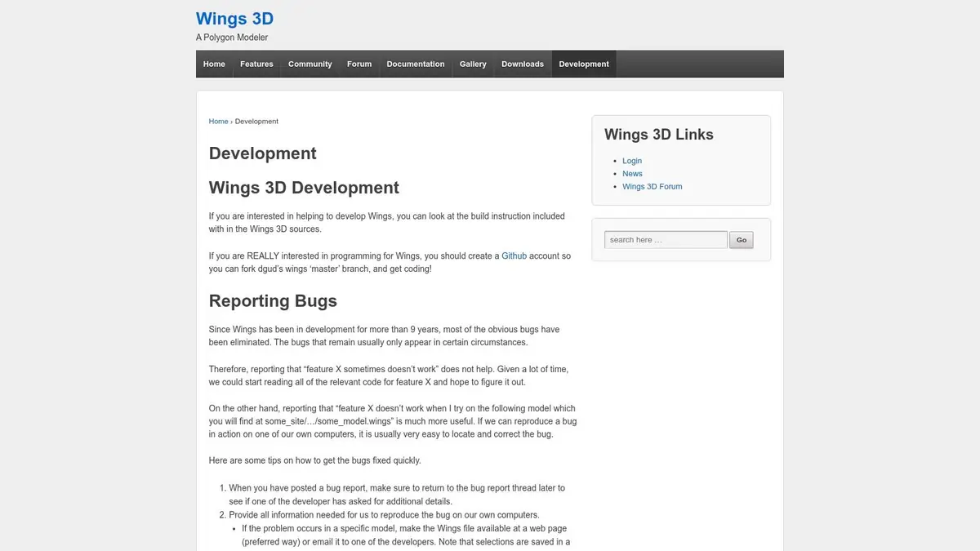This screenshot has height=551, width=980.
Task: Open the Community menu item
Action: pos(310,64)
